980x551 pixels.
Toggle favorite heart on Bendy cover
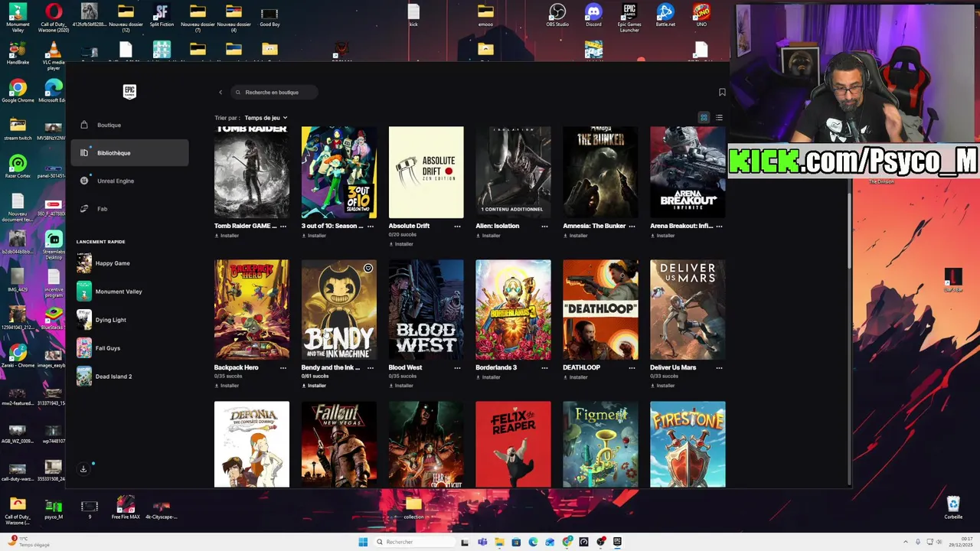(368, 269)
